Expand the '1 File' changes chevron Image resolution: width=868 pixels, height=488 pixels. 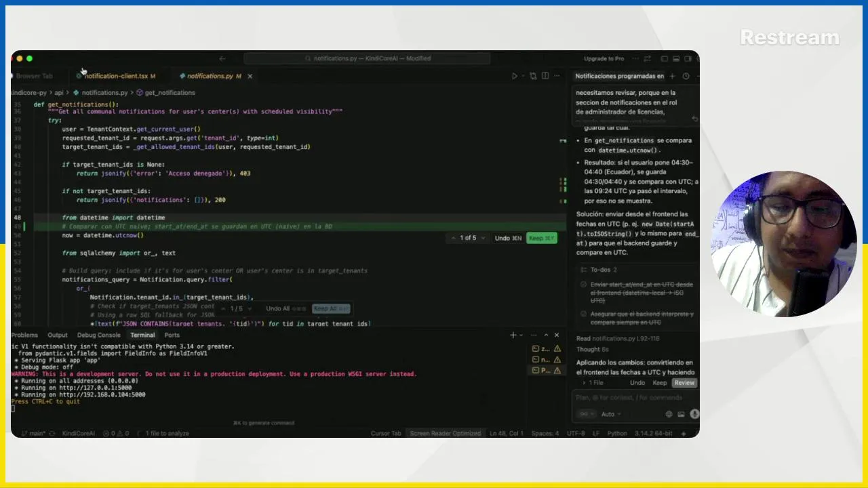[585, 383]
